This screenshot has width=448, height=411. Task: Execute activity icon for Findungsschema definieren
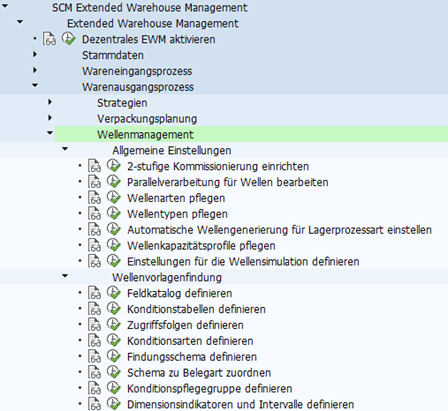[114, 357]
